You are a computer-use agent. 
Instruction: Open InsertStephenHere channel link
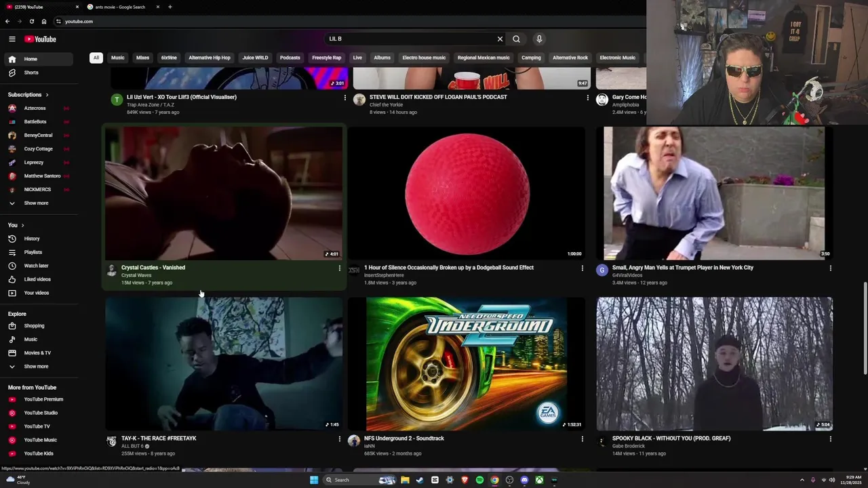(384, 275)
